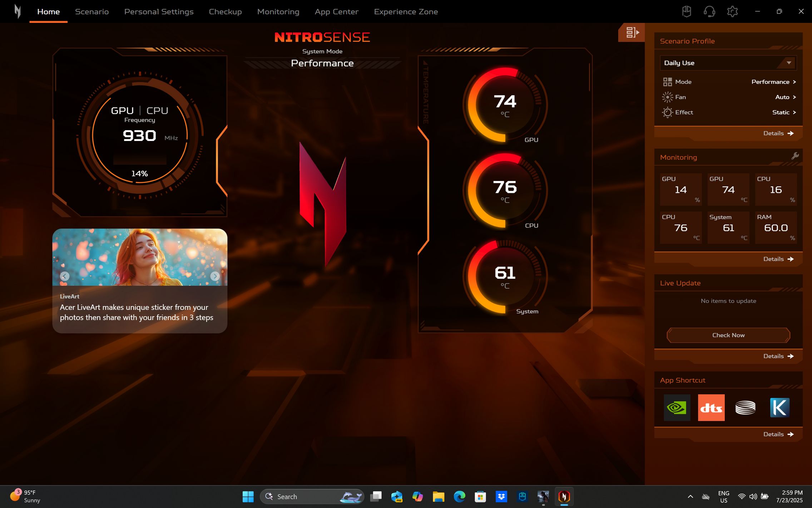Open the Acer Care shield icon
Viewport: 812px width, 508px height.
coord(686,11)
